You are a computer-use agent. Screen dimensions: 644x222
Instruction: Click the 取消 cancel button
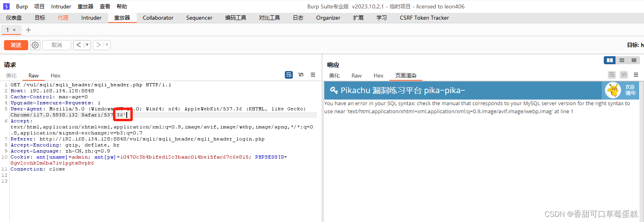57,45
